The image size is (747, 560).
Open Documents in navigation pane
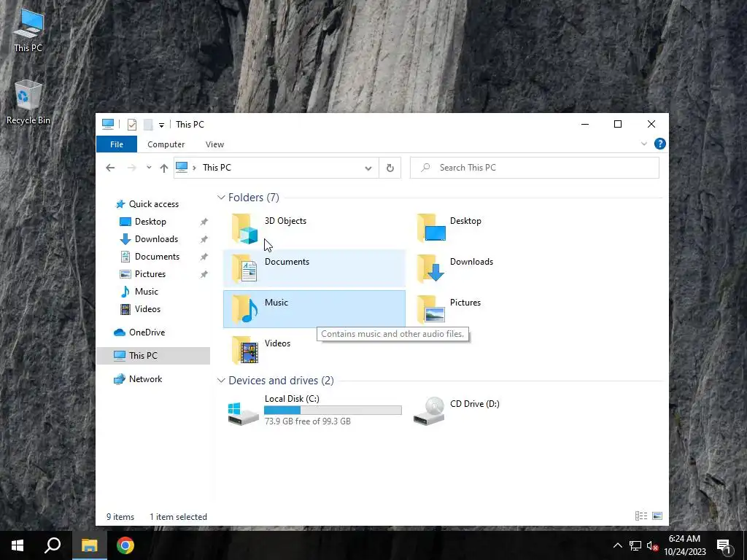(158, 257)
